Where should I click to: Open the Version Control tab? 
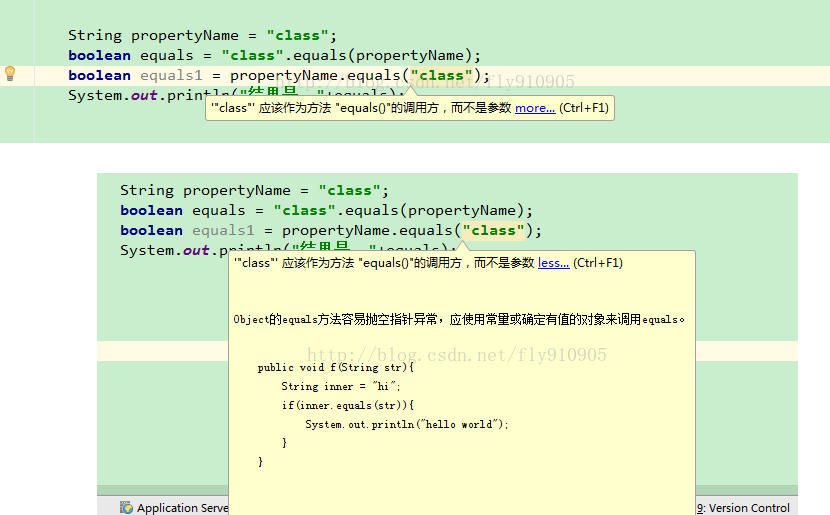pyautogui.click(x=743, y=508)
